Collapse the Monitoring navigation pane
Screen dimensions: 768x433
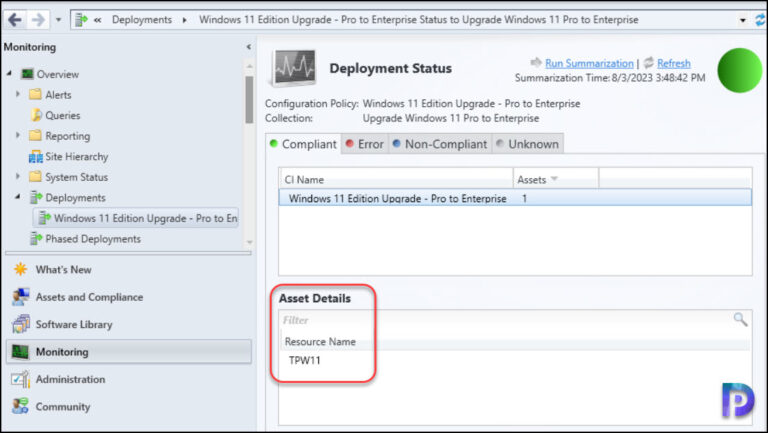point(249,47)
